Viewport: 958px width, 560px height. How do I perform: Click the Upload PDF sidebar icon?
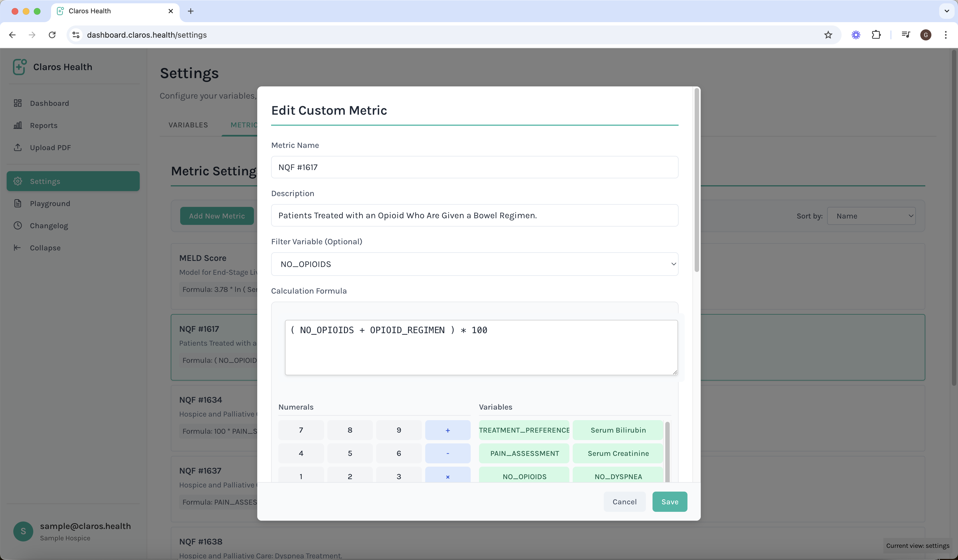click(18, 147)
